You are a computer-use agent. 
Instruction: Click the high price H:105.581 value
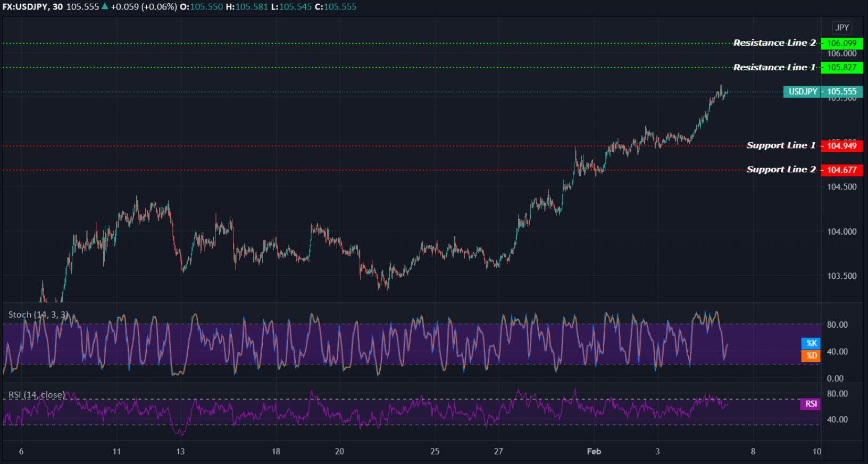coord(247,7)
